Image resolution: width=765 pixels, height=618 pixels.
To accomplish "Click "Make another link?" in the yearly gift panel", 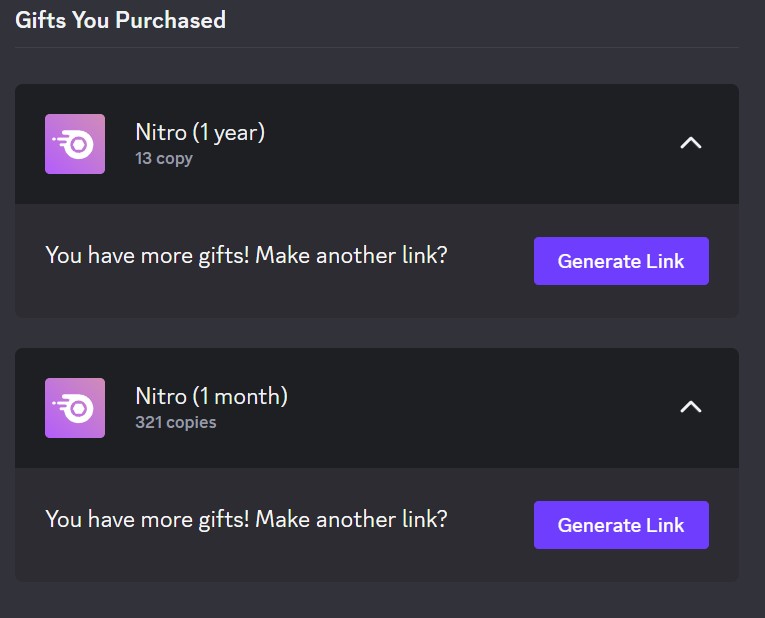I will pos(351,255).
